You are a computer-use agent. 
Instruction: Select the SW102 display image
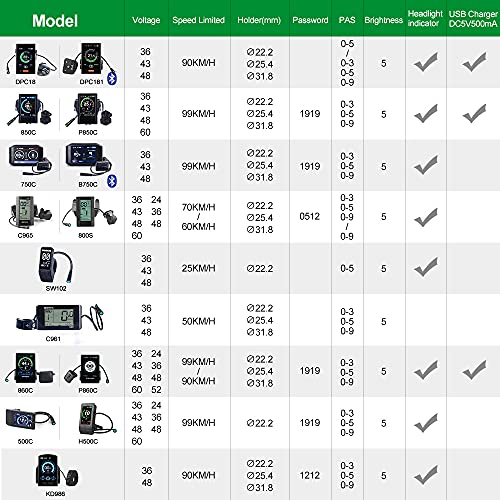(56, 266)
